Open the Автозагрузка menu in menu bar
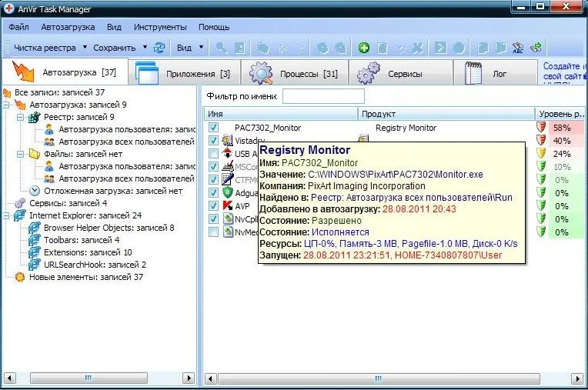Screen dimensions: 588x390 coord(68,27)
